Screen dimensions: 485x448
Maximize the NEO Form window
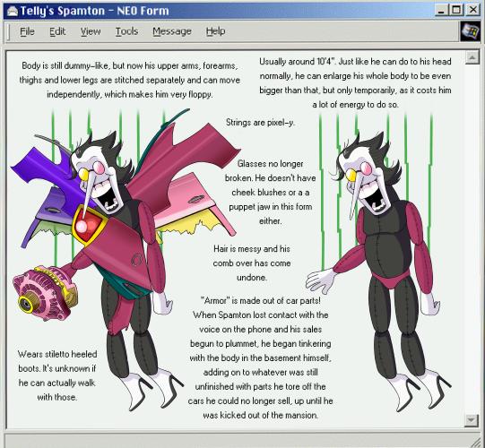point(456,10)
